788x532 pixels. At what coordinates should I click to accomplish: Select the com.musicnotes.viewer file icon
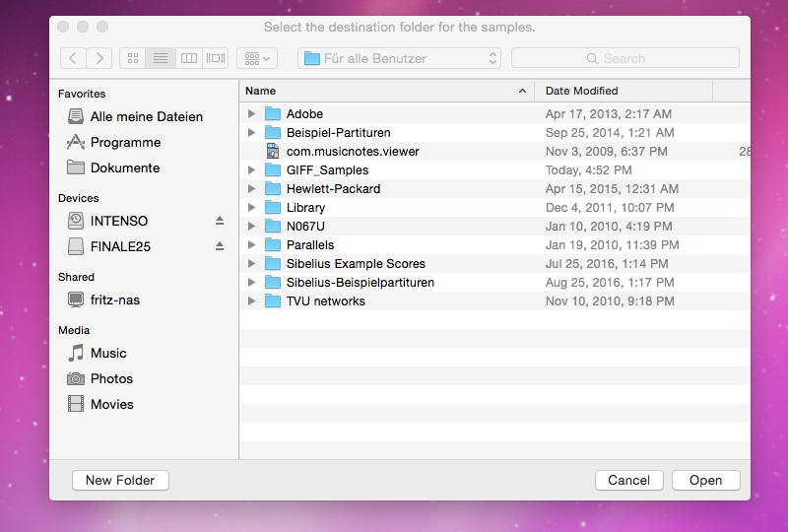273,152
